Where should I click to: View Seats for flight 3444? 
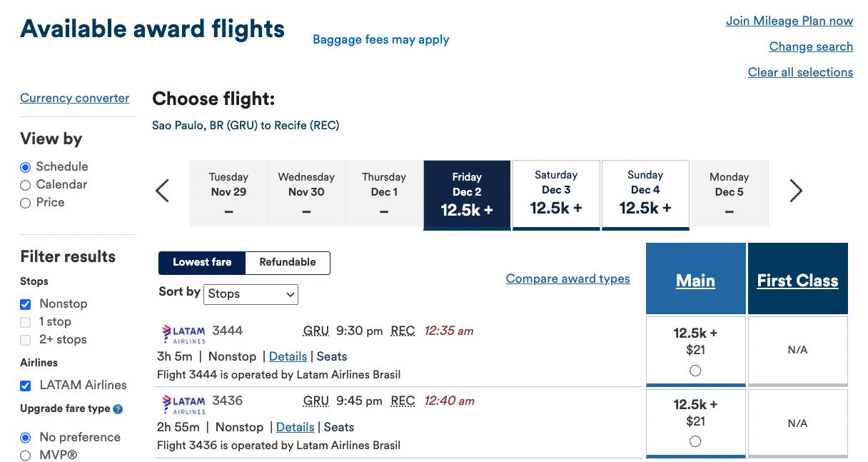332,356
